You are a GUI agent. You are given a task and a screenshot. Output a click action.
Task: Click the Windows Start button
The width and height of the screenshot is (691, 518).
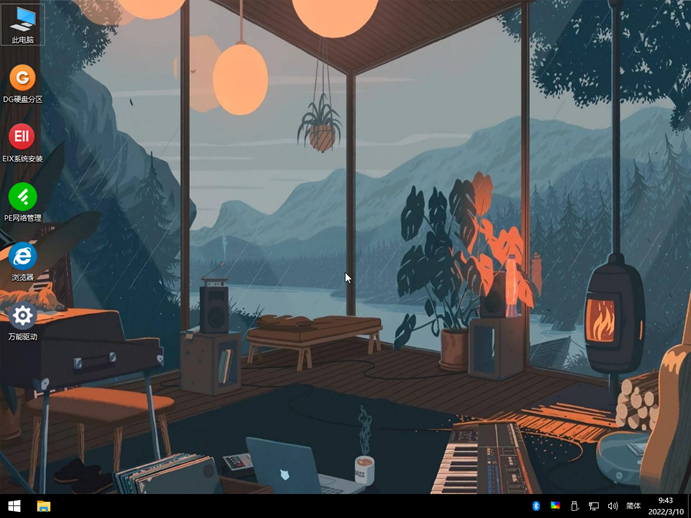coord(14,506)
